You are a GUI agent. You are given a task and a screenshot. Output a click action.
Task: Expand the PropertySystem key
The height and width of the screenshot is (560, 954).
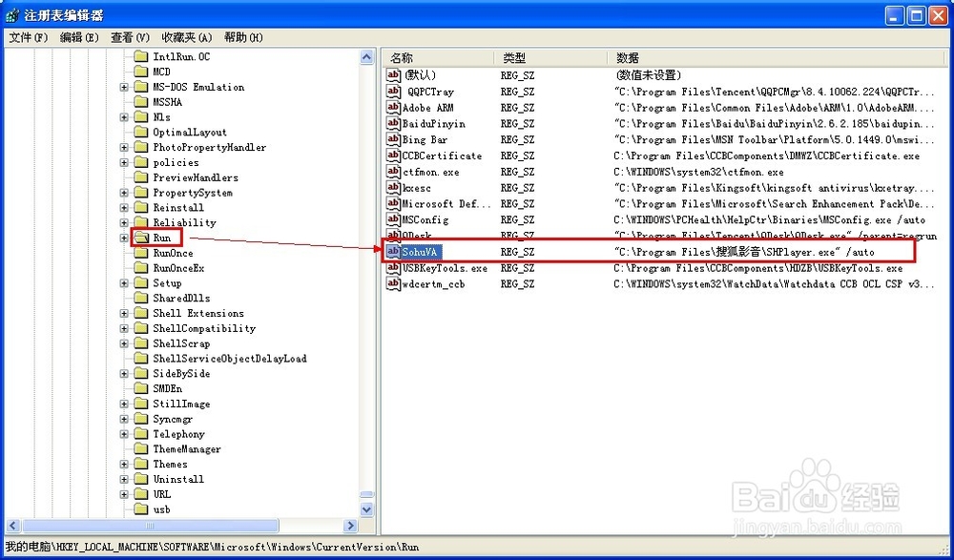124,193
